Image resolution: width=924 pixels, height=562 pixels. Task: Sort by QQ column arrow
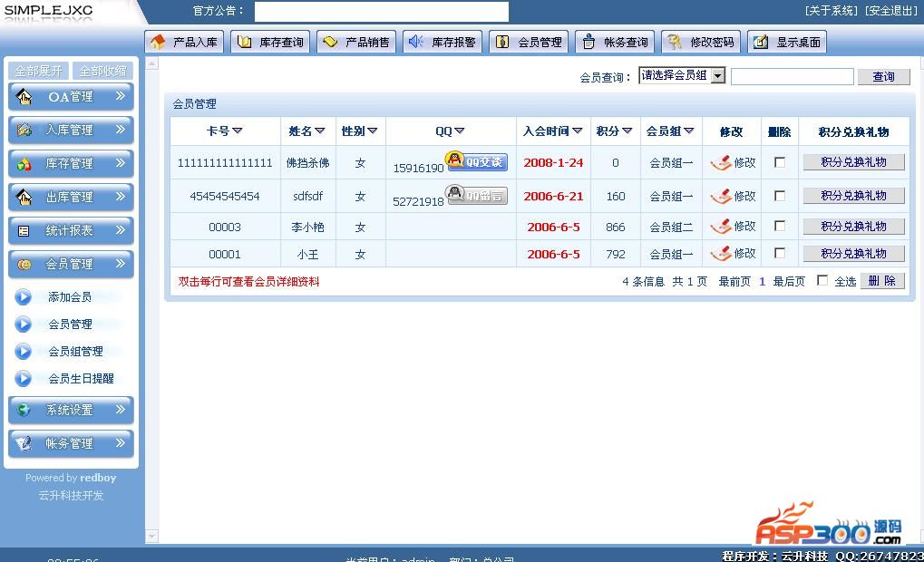[460, 131]
